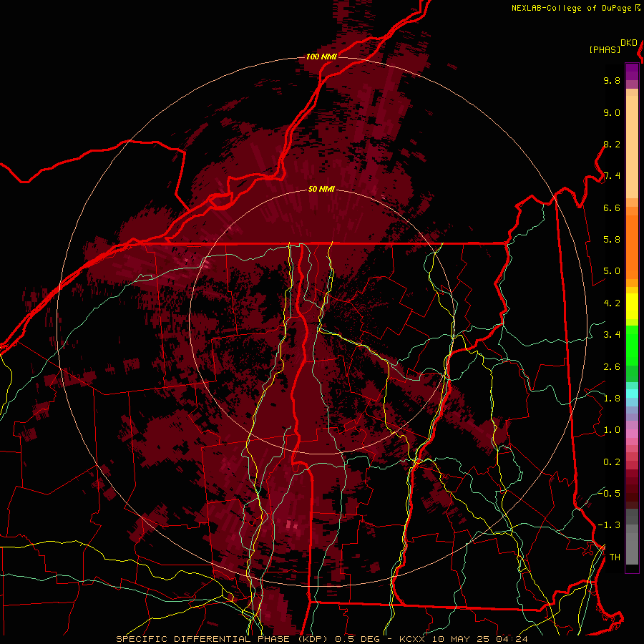Screen dimensions: 644x644
Task: Click the SPECIFIC DIFFERENTIAL PHASE caption text
Action: point(203,639)
